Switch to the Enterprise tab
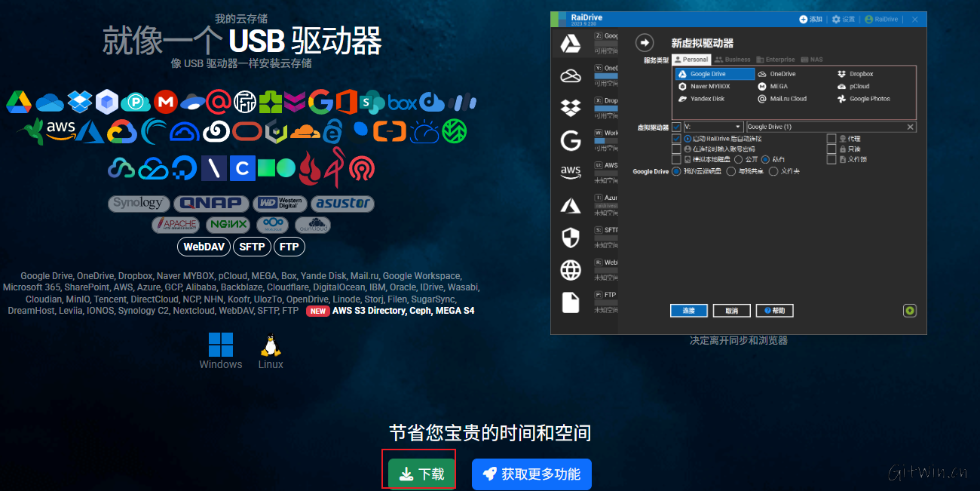 [776, 60]
